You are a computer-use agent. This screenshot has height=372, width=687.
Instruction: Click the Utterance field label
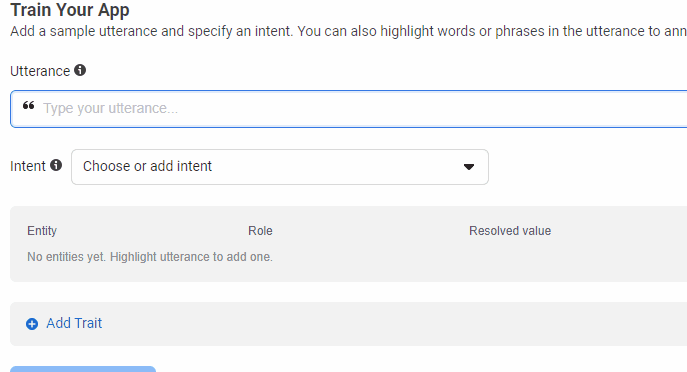pos(40,71)
